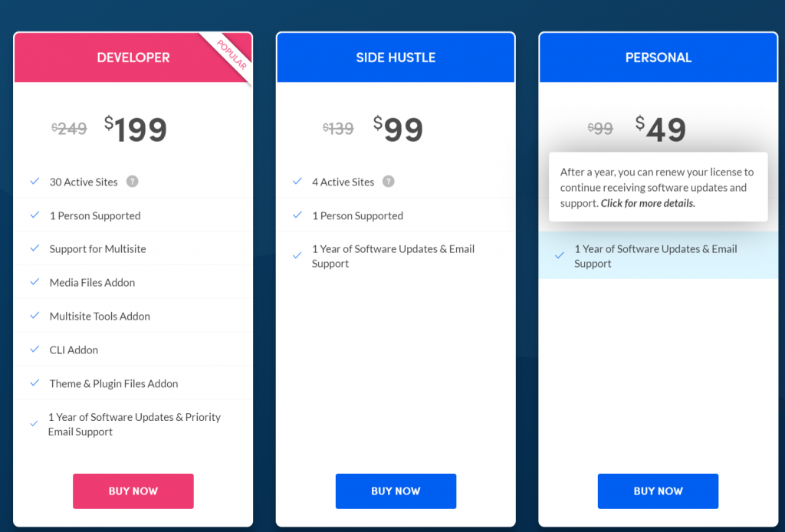Click the checkmark beside Multisite Tools Addon
785x532 pixels.
point(34,315)
